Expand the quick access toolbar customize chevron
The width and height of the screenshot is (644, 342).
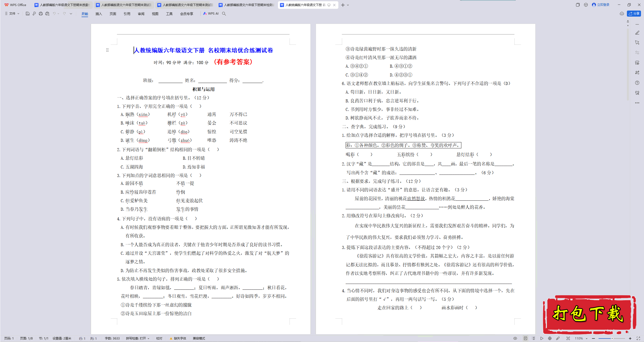(71, 14)
